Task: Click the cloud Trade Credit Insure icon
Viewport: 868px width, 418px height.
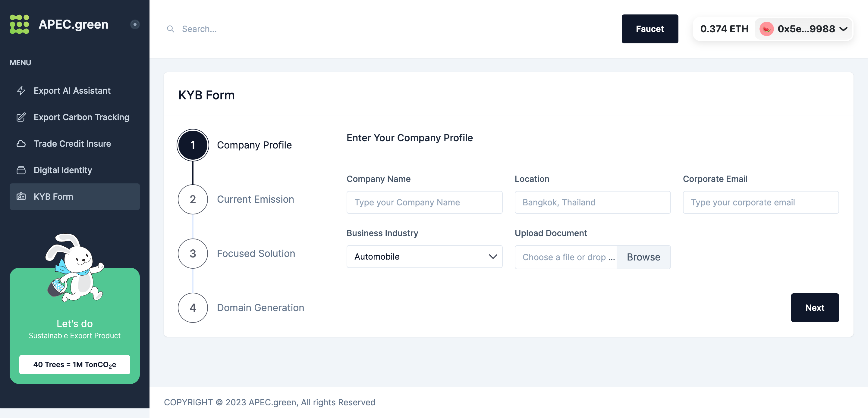Action: pyautogui.click(x=21, y=144)
